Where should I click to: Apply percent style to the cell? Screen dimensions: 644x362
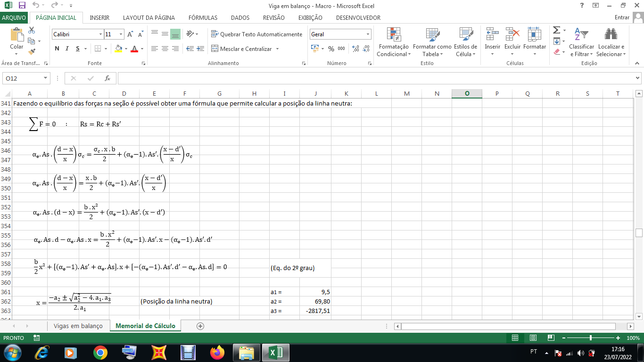click(331, 49)
